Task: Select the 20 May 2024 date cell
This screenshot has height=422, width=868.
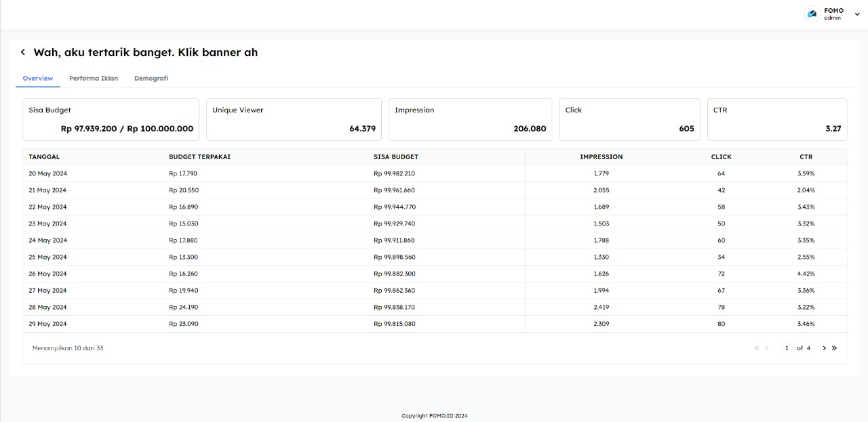Action: pos(47,173)
